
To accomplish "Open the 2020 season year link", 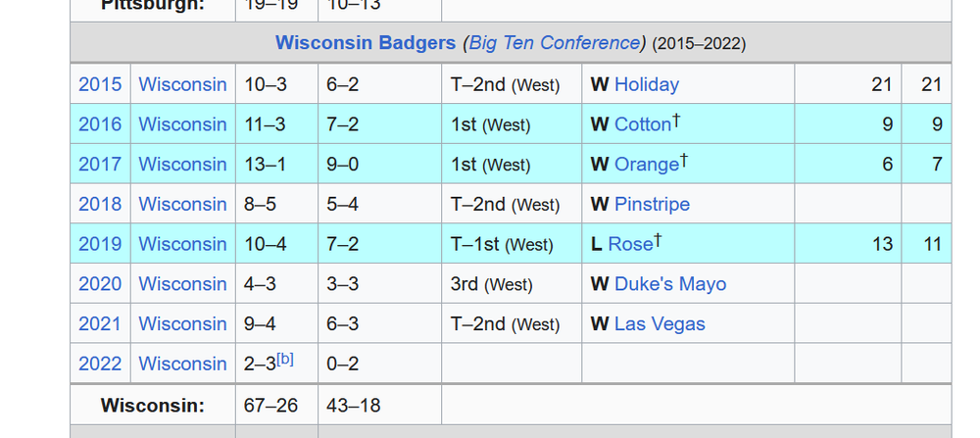I will tap(100, 284).
